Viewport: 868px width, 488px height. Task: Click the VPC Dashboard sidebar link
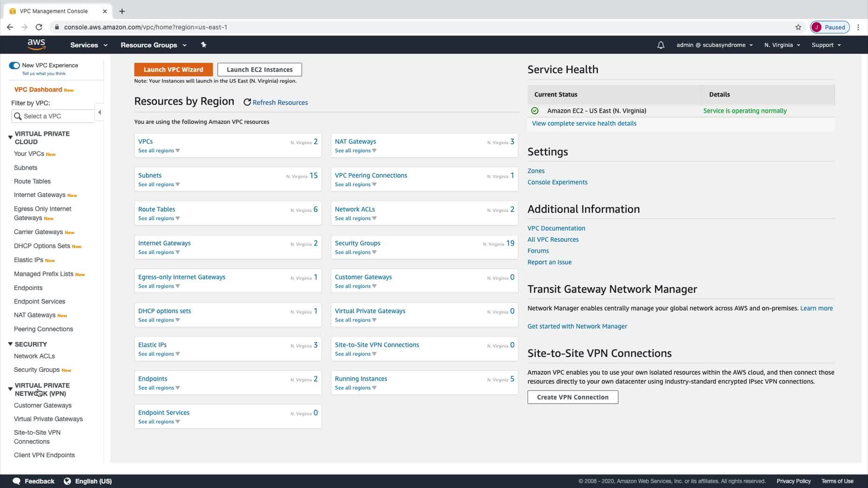(38, 90)
